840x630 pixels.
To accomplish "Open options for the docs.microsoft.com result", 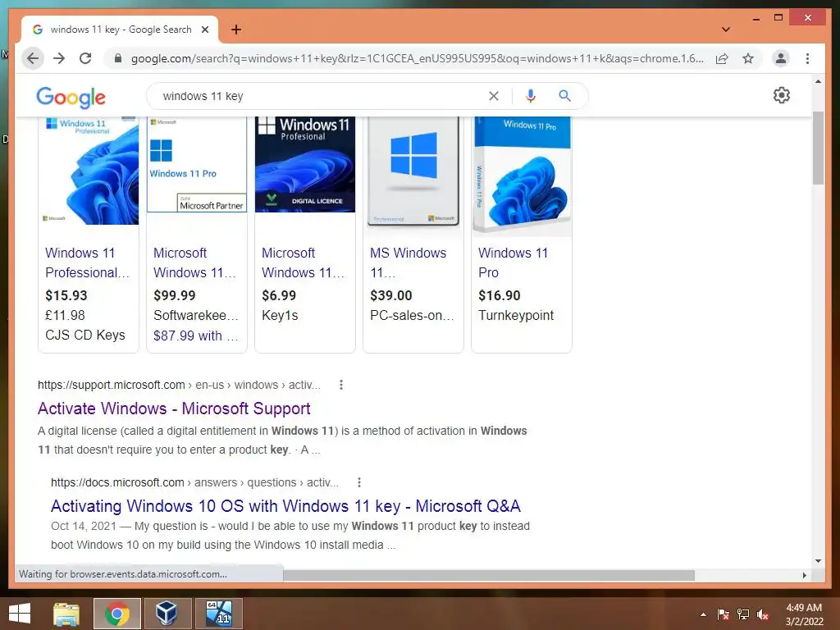I will (359, 482).
